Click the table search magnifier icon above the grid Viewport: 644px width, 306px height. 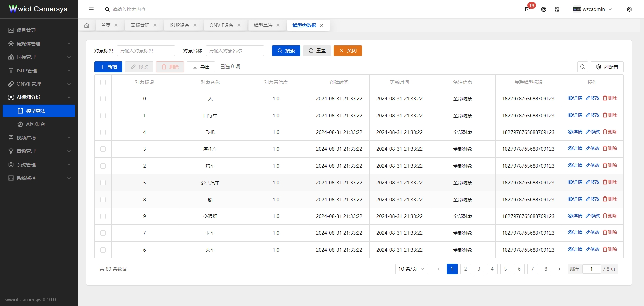583,67
